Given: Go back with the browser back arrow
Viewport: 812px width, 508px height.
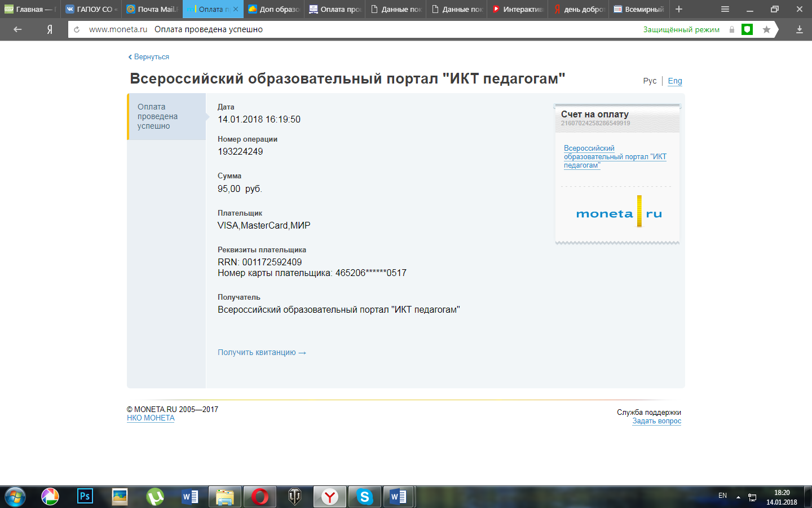Looking at the screenshot, I should tap(17, 29).
